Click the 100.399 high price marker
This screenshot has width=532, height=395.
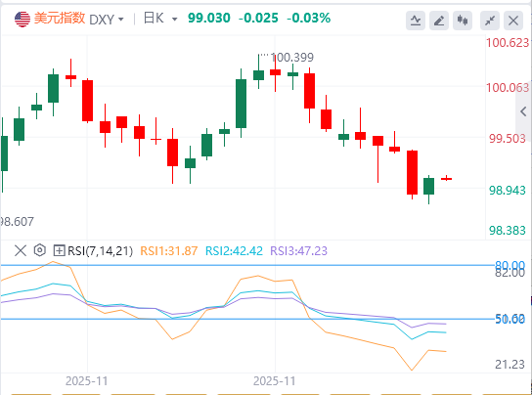tap(292, 58)
